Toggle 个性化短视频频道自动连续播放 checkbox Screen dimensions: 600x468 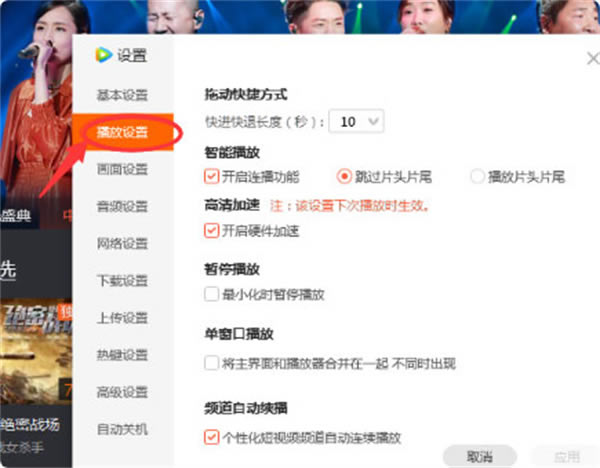(x=211, y=437)
